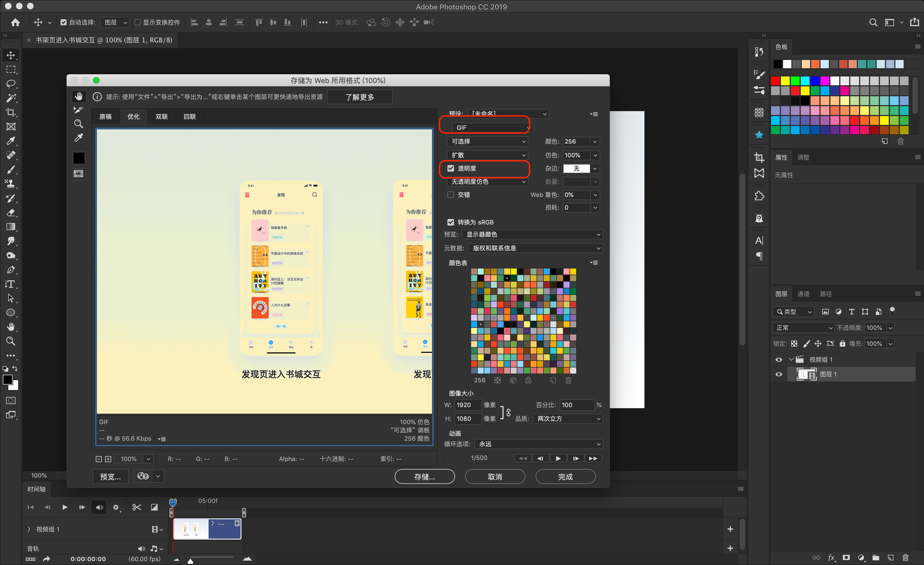Uncheck the 透明度 checkbox

click(x=450, y=168)
